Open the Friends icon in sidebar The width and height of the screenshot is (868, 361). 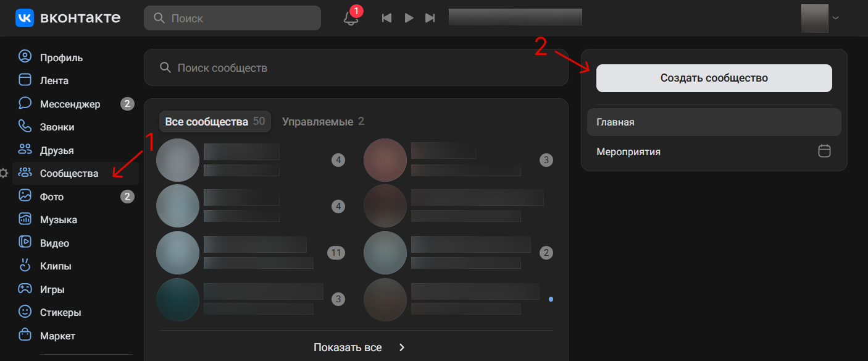25,150
